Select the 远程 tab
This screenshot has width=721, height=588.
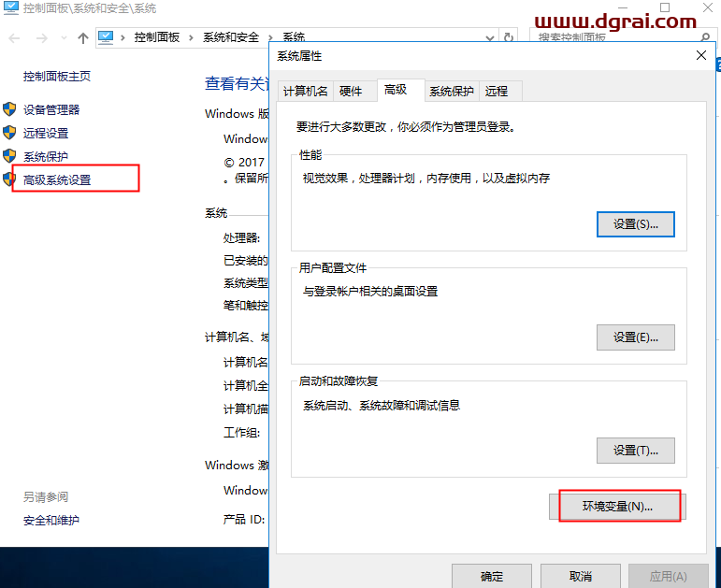click(497, 91)
